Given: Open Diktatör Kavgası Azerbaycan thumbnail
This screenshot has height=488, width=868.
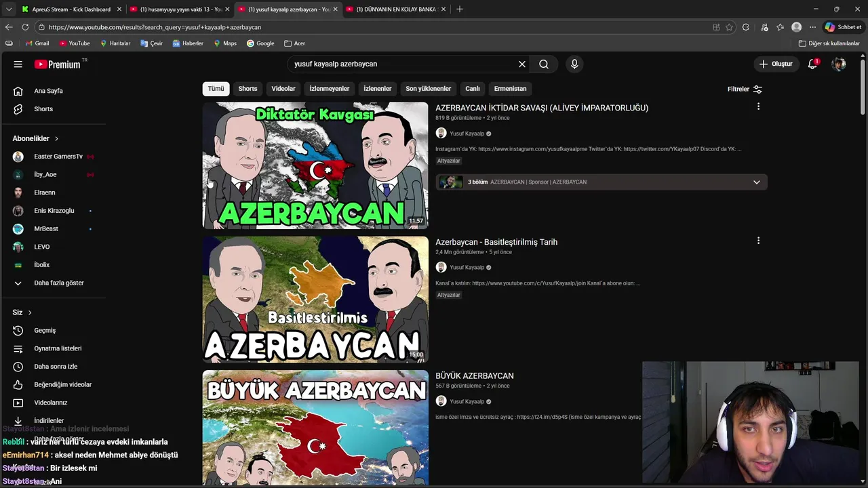Looking at the screenshot, I should tap(315, 165).
